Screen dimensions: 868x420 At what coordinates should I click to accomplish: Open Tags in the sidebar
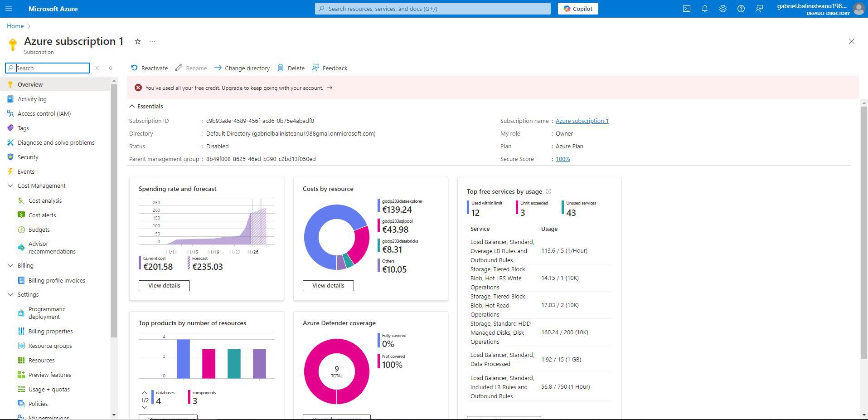pos(55,128)
